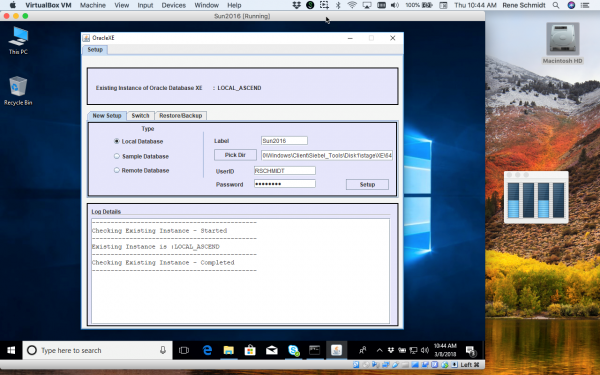Open the Restore/Backup tab

pyautogui.click(x=181, y=116)
